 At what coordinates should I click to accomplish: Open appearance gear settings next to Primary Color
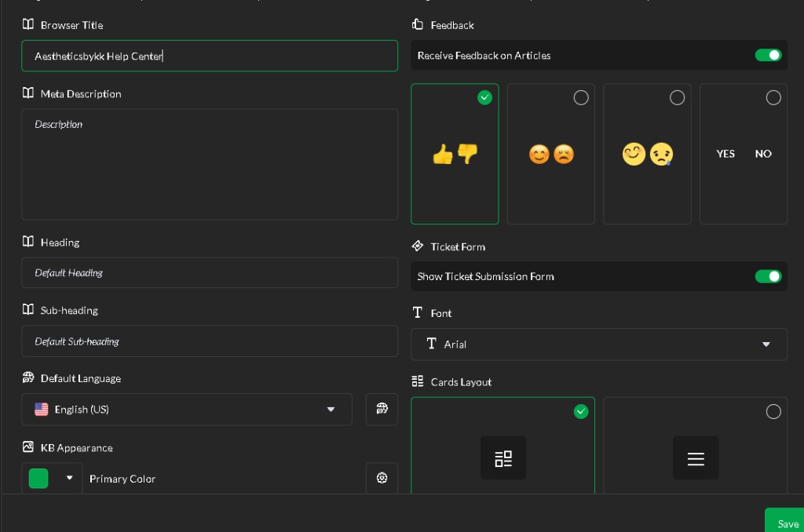pyautogui.click(x=382, y=478)
